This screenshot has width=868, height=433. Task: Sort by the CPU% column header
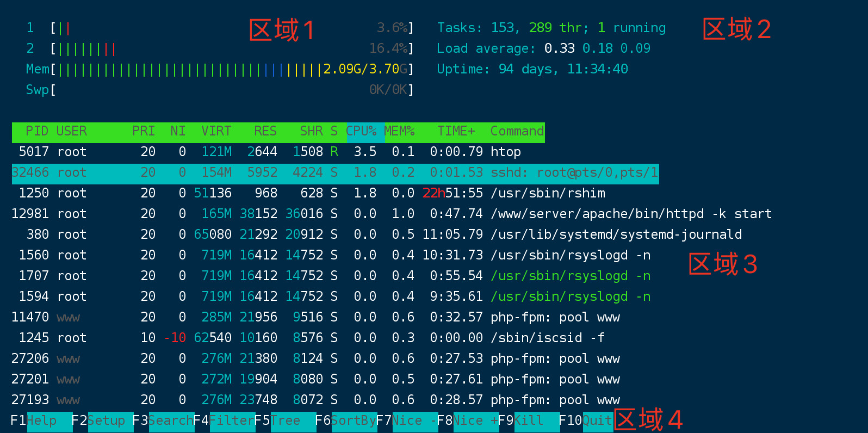click(361, 131)
